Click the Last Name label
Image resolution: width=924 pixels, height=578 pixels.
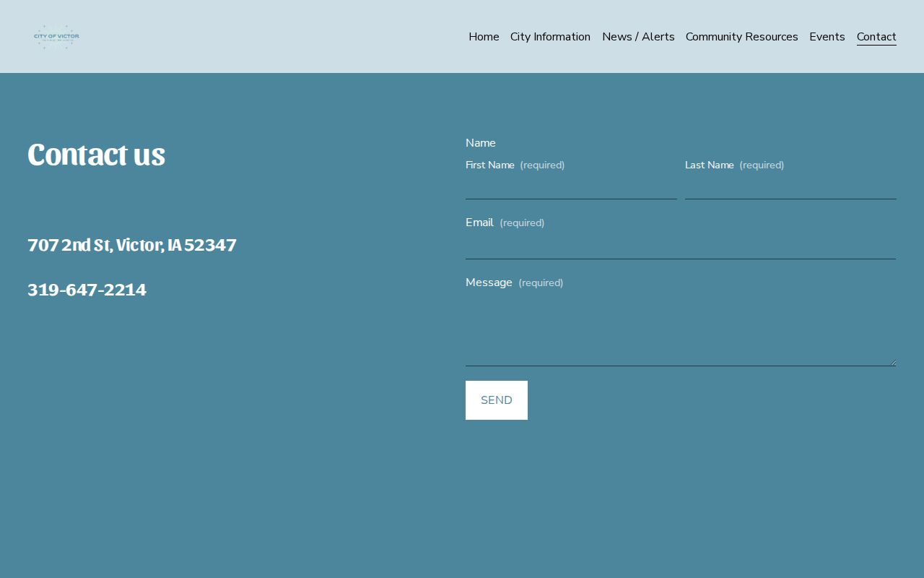[710, 165]
